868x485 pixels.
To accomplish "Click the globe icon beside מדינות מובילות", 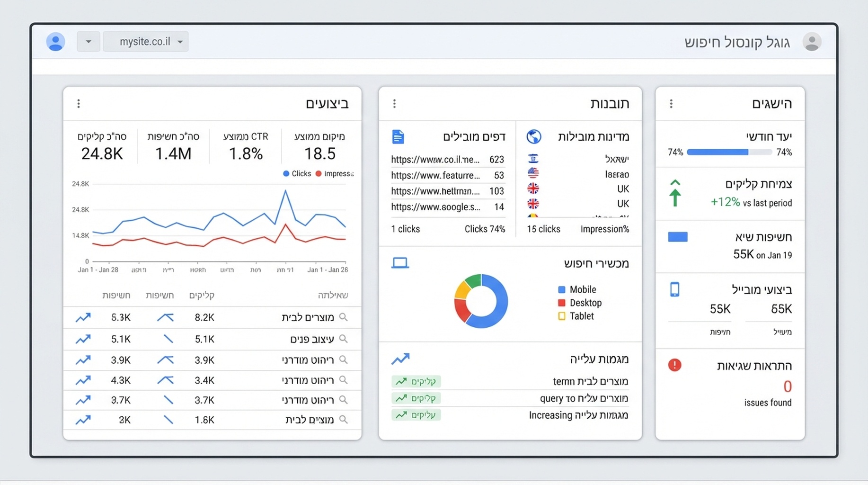I will (x=534, y=136).
